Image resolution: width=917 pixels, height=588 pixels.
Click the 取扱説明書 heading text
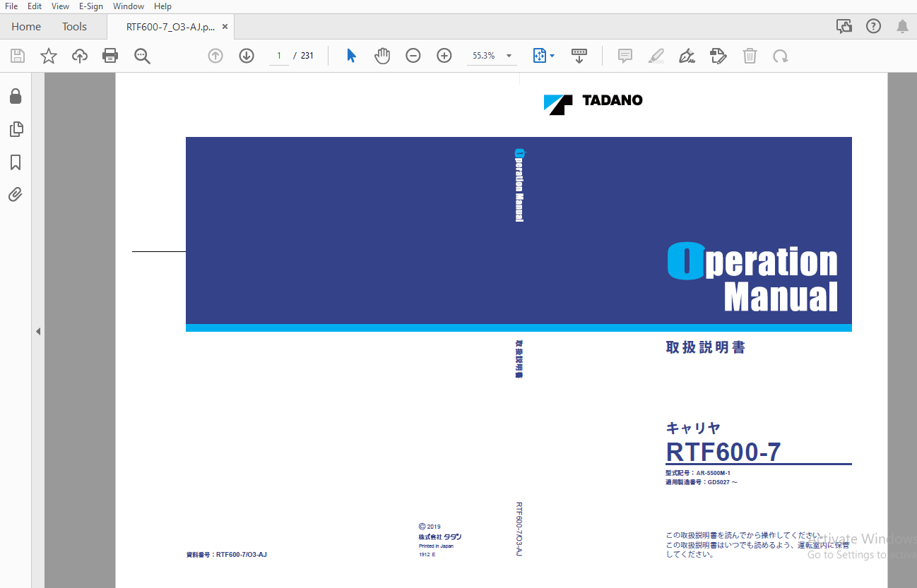[706, 347]
